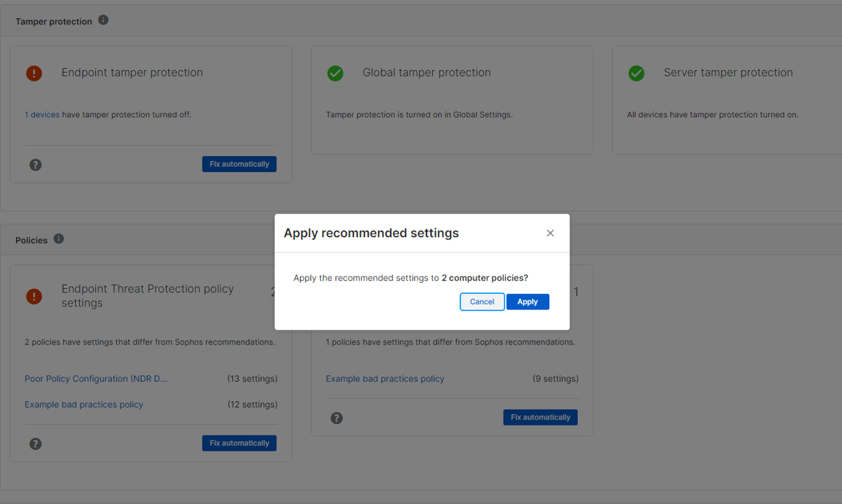Fix Endpoint Threat Protection policy automatically
This screenshot has width=842, height=504.
pos(239,443)
